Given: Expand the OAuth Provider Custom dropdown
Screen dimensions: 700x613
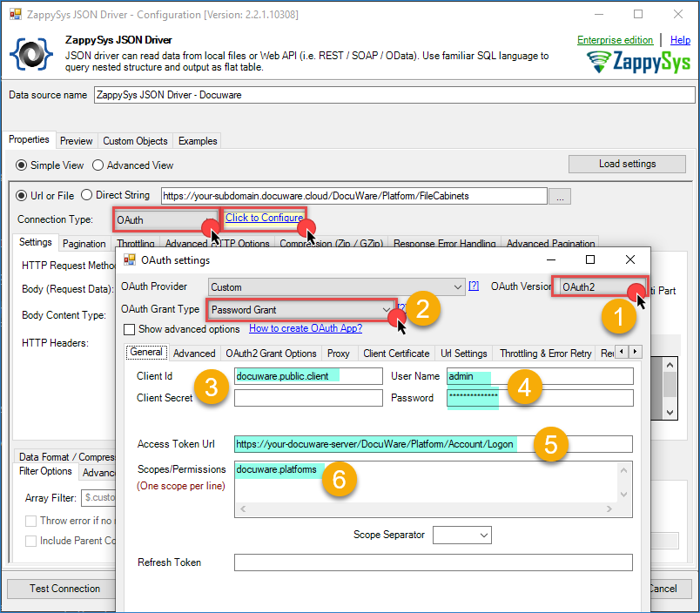Looking at the screenshot, I should (x=459, y=286).
